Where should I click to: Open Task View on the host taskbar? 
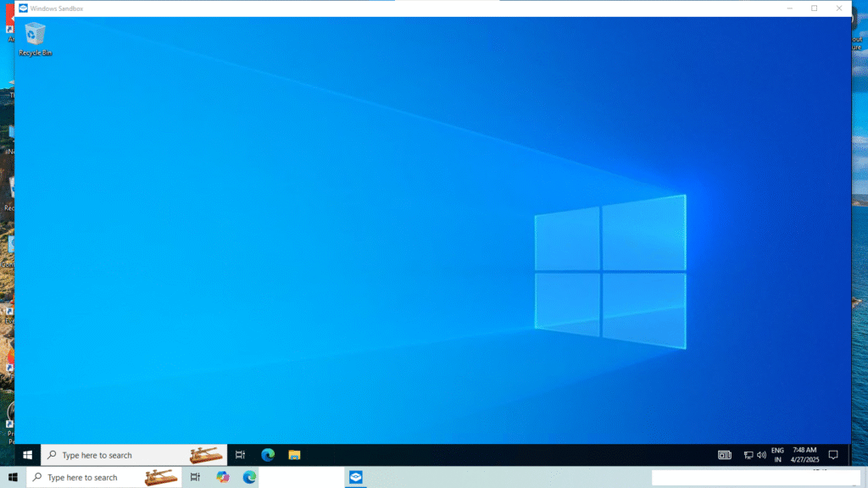pos(195,477)
